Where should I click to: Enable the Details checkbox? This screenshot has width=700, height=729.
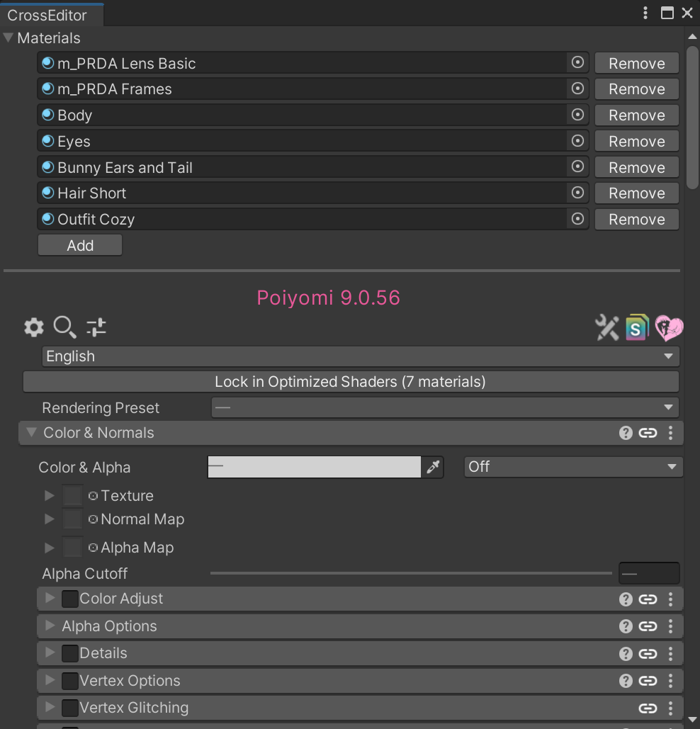(x=69, y=654)
